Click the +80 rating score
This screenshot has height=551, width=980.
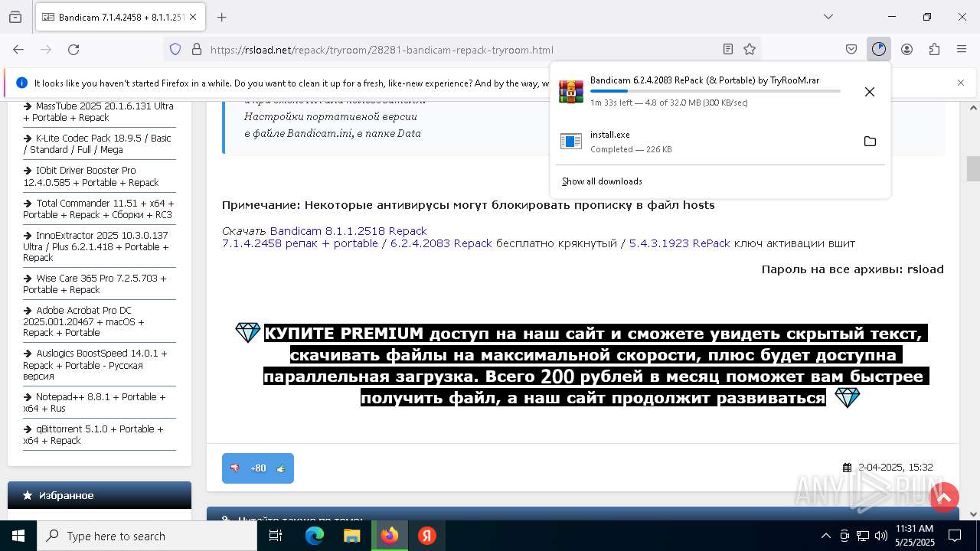click(x=258, y=468)
